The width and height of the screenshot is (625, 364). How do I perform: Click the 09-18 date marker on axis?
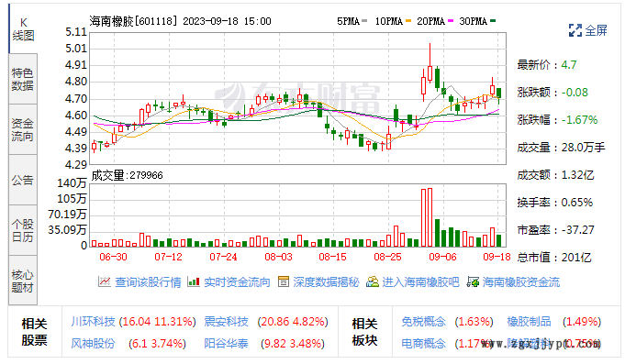497,257
